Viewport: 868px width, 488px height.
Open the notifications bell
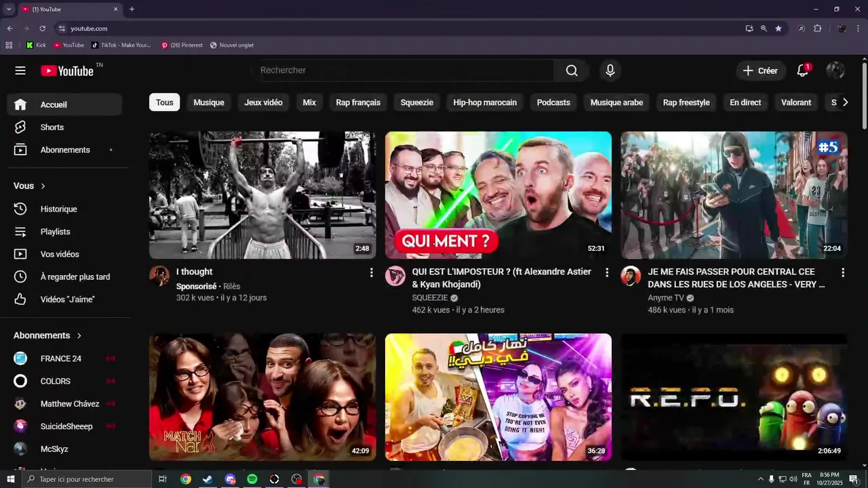pyautogui.click(x=803, y=70)
